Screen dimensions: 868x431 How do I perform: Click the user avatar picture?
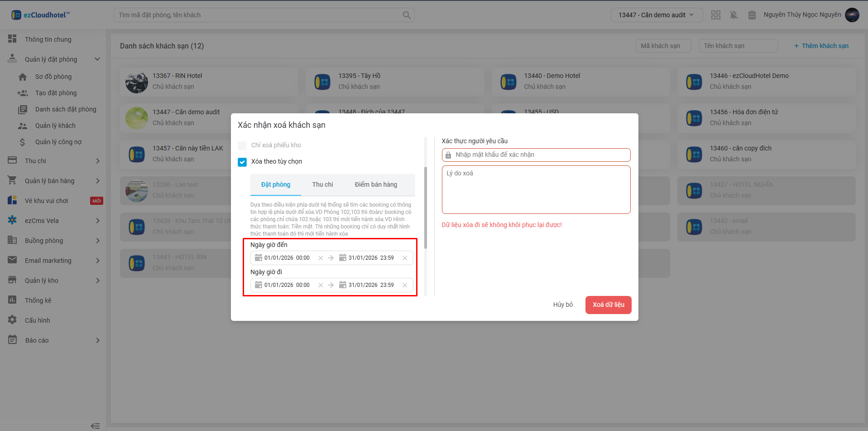(852, 15)
